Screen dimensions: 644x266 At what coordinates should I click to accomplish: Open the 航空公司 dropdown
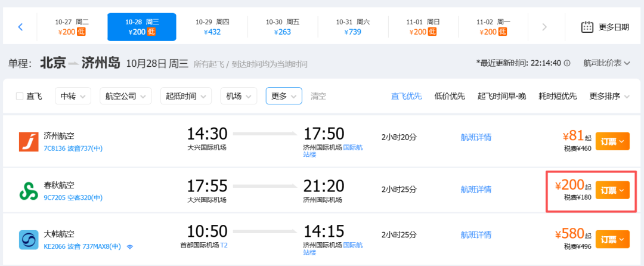126,96
